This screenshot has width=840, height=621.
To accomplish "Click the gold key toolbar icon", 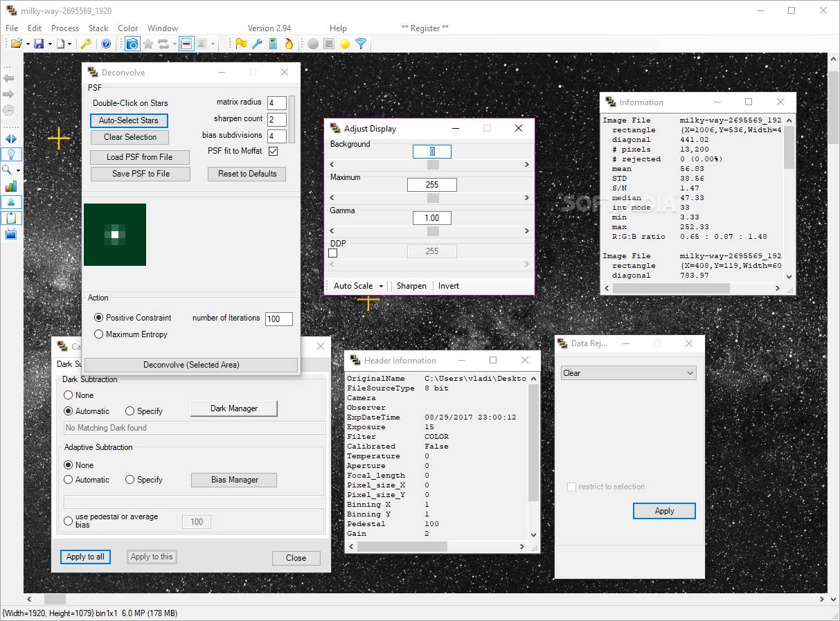I will (x=86, y=44).
